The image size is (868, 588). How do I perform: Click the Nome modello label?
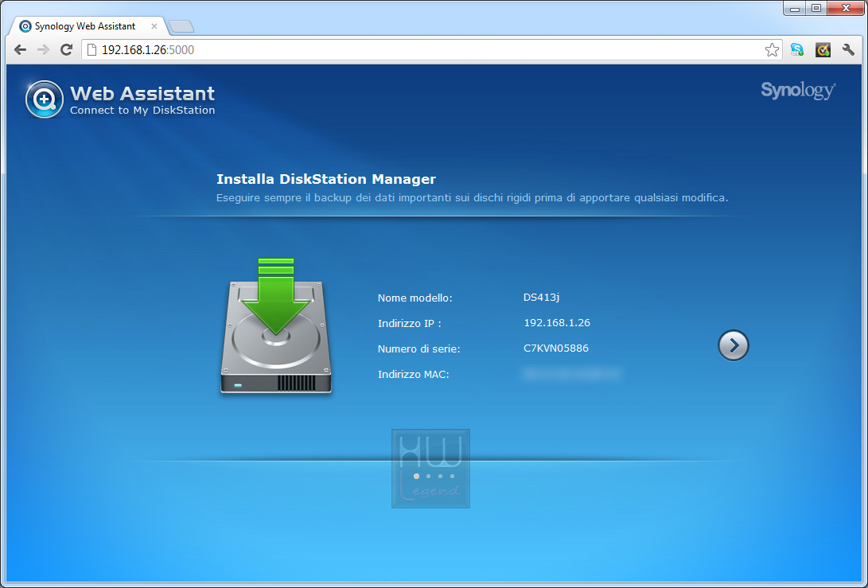click(415, 298)
